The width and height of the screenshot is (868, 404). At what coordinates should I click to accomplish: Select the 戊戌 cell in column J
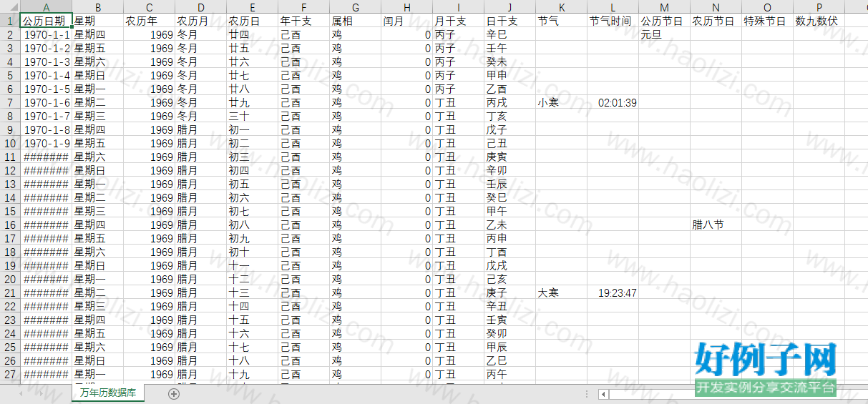point(510,265)
